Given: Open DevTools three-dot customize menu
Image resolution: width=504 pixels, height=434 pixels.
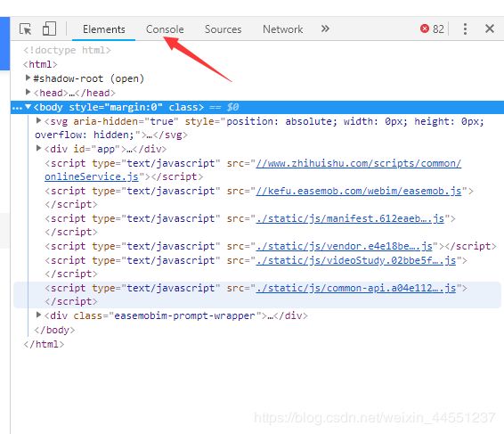Looking at the screenshot, I should [465, 29].
